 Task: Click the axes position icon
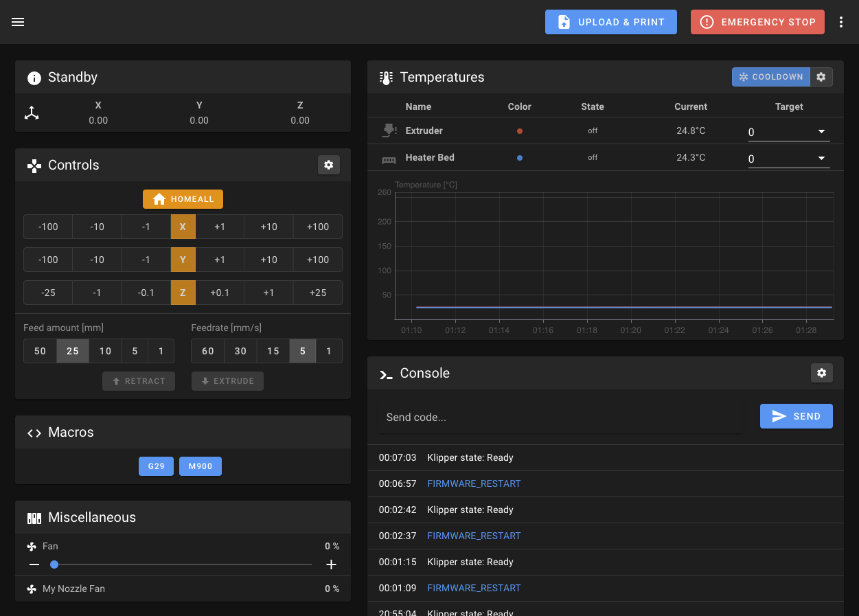point(32,113)
